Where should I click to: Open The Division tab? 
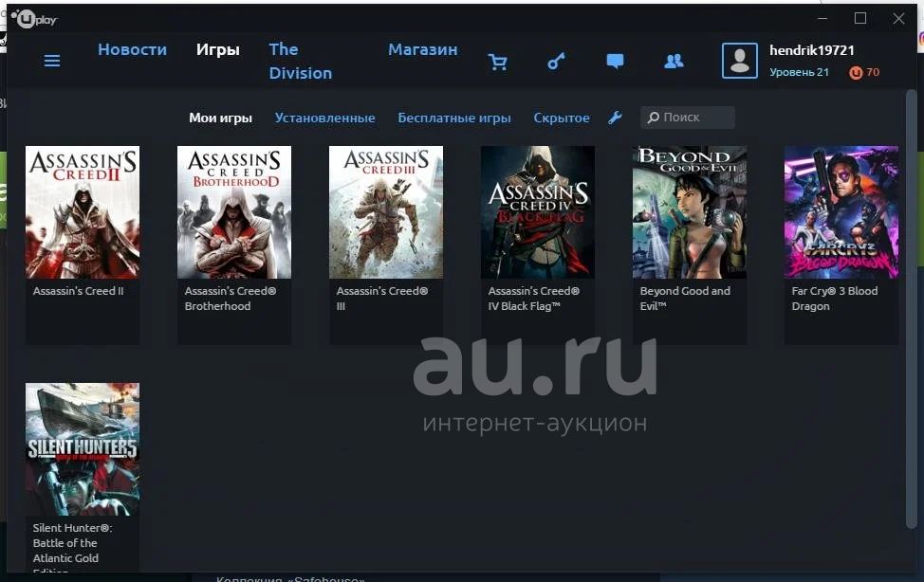click(x=301, y=62)
